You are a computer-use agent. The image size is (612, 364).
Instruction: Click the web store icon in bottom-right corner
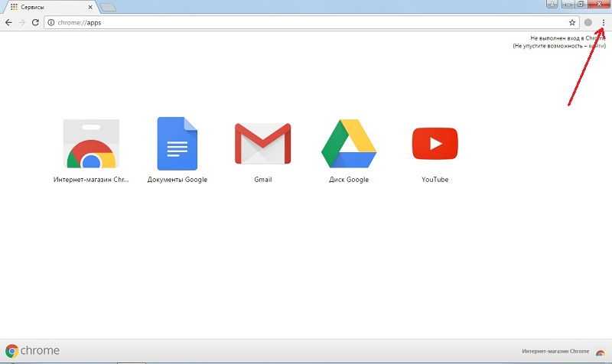[601, 353]
